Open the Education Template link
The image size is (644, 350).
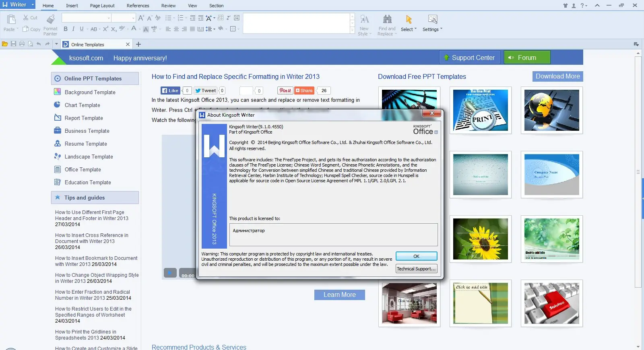point(88,182)
